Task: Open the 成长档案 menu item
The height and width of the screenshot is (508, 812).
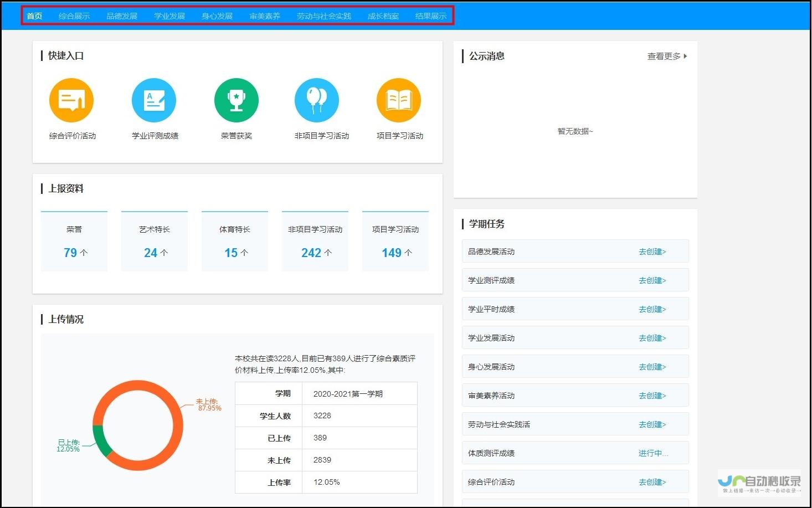Action: click(383, 16)
